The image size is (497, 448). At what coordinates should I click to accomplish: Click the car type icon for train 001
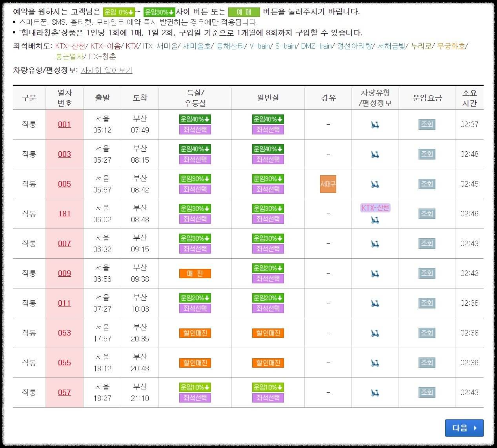375,124
